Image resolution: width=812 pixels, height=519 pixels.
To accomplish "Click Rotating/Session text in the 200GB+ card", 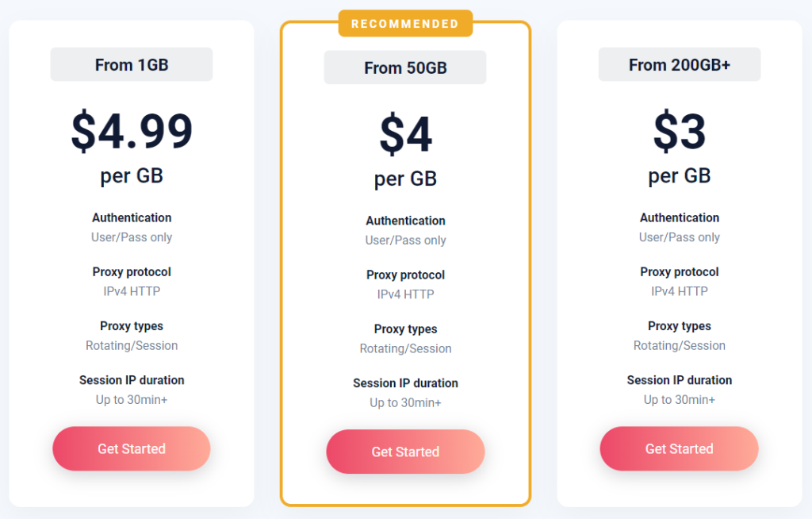I will (x=680, y=345).
